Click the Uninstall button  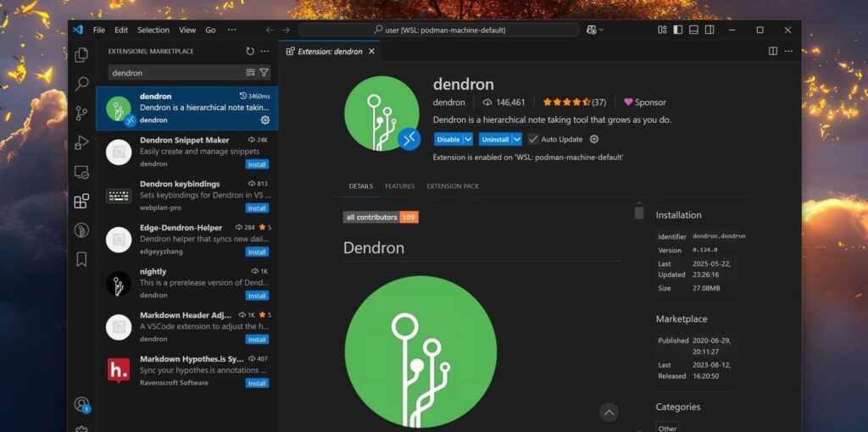[495, 140]
